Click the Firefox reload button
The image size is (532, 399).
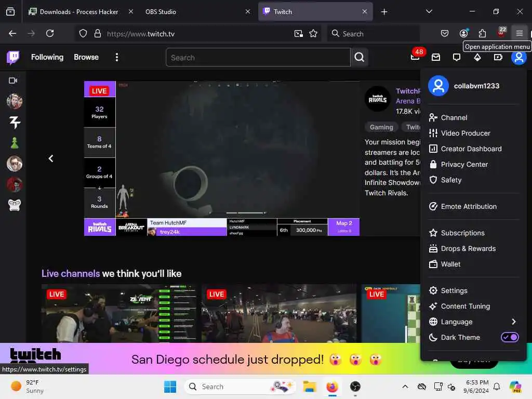tap(50, 33)
